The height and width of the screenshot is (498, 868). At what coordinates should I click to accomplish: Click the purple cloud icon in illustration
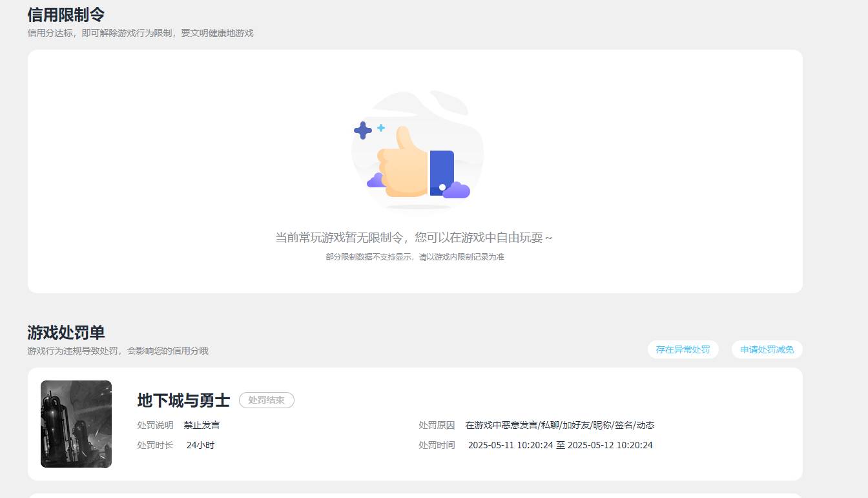pos(457,189)
